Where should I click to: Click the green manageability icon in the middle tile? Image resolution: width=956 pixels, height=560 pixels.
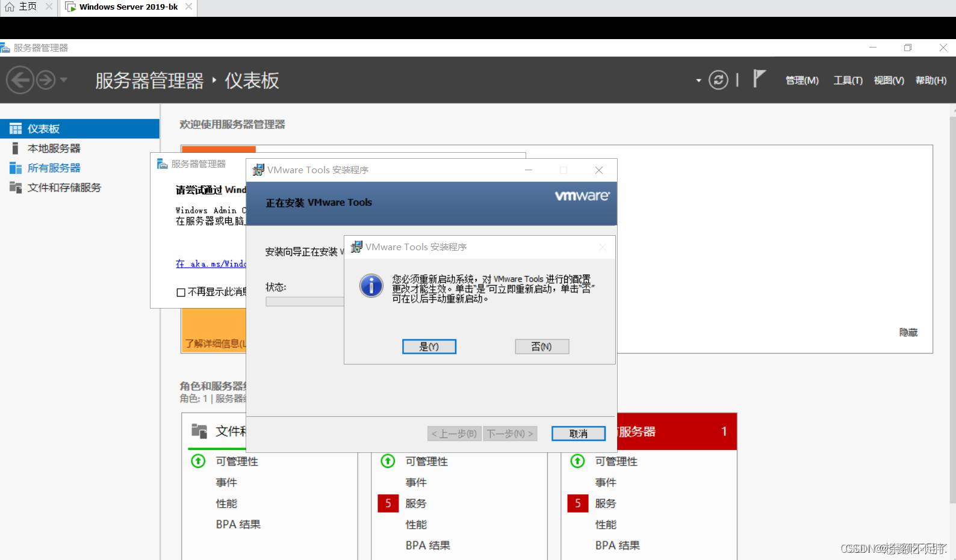[x=388, y=461]
